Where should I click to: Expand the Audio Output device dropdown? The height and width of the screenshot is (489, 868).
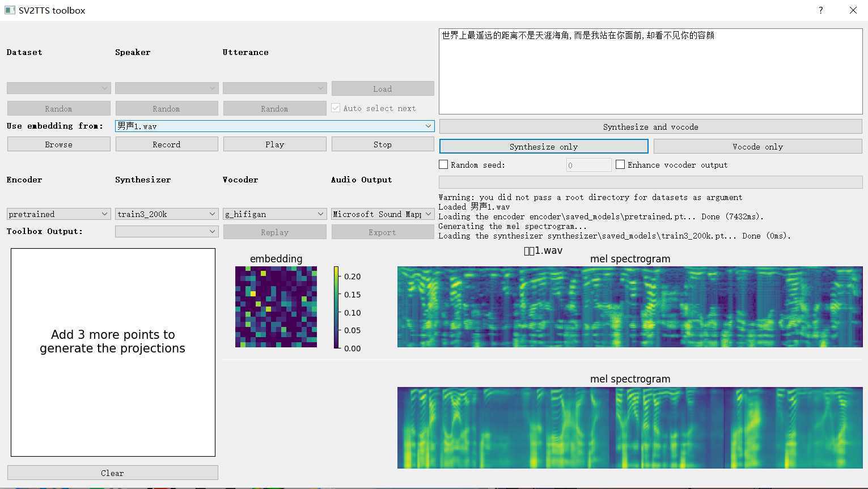382,214
